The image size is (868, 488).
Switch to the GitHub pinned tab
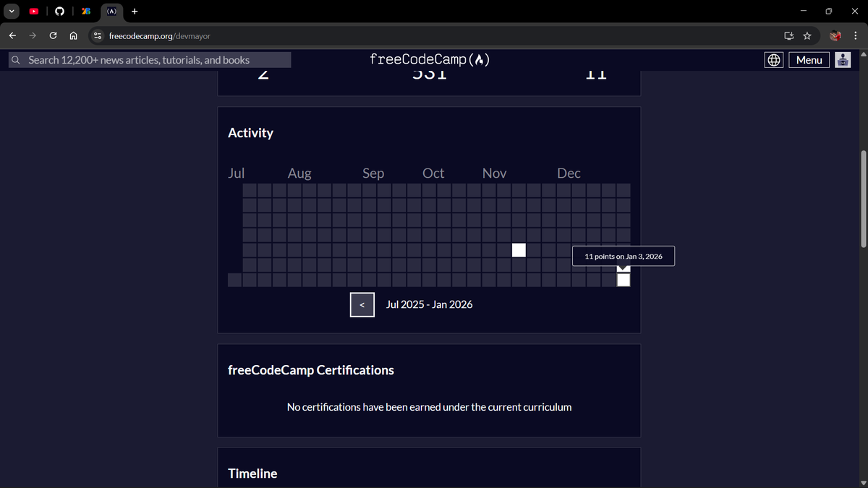point(59,11)
